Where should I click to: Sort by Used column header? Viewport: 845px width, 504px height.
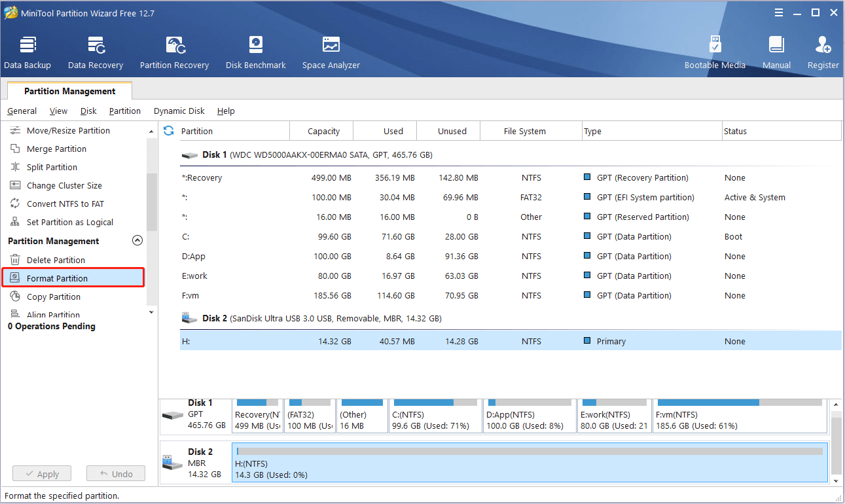[384, 131]
